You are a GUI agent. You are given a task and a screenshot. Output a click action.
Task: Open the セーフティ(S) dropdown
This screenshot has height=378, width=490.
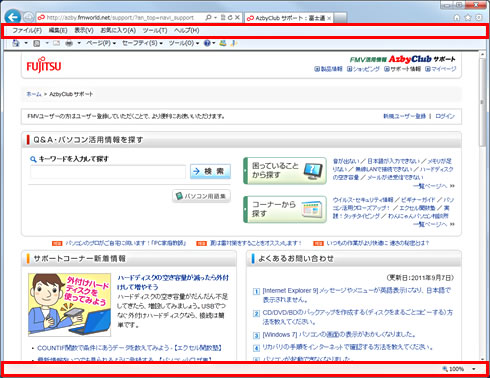pos(142,43)
